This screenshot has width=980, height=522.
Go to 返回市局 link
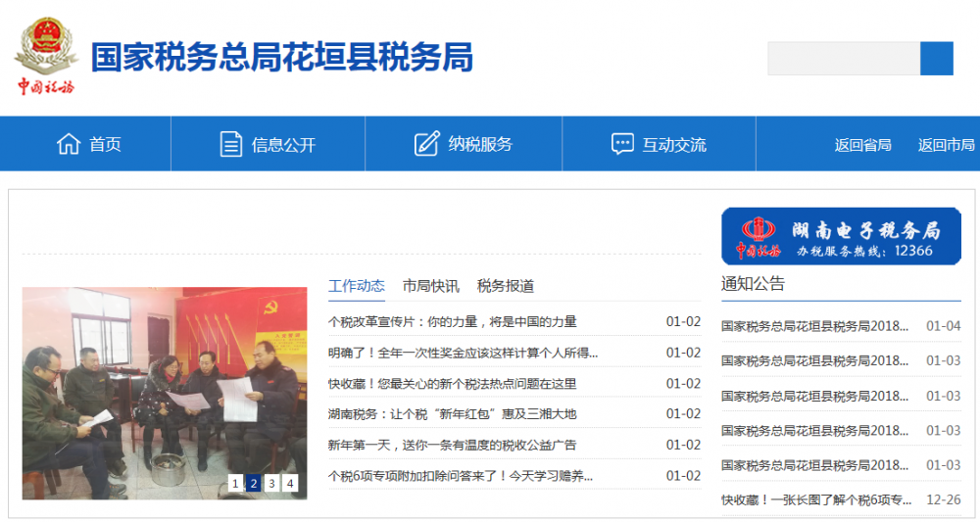946,145
